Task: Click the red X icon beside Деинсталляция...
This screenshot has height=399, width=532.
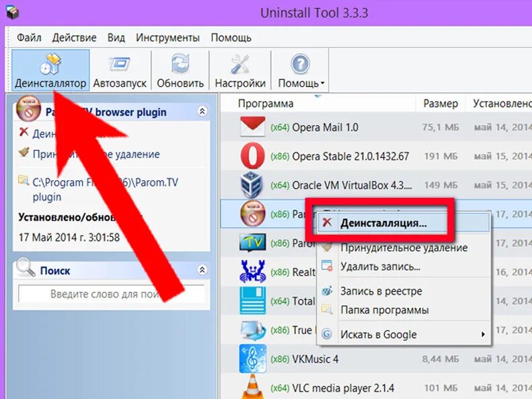Action: (x=327, y=223)
